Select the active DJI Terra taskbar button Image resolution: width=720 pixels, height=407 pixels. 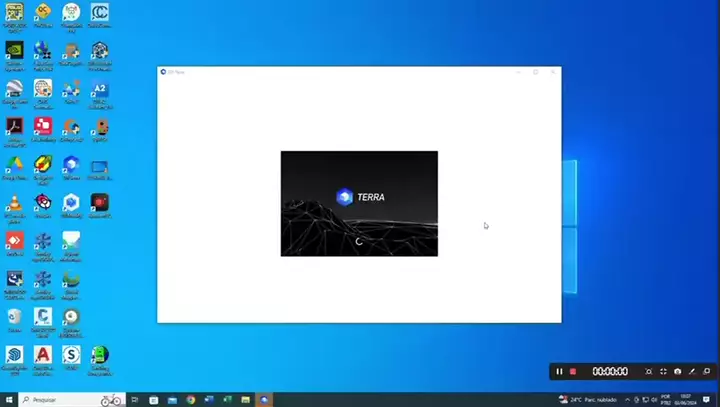click(265, 400)
